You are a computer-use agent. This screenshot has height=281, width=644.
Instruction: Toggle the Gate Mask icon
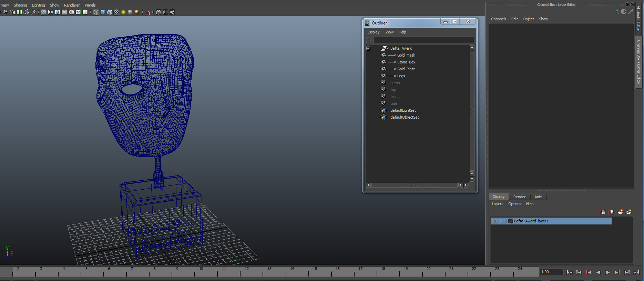(64, 12)
